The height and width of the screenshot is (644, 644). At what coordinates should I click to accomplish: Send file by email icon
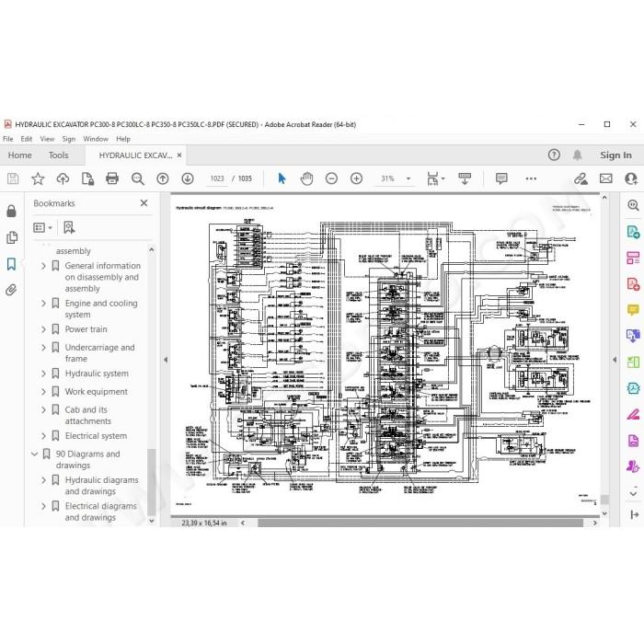(606, 178)
